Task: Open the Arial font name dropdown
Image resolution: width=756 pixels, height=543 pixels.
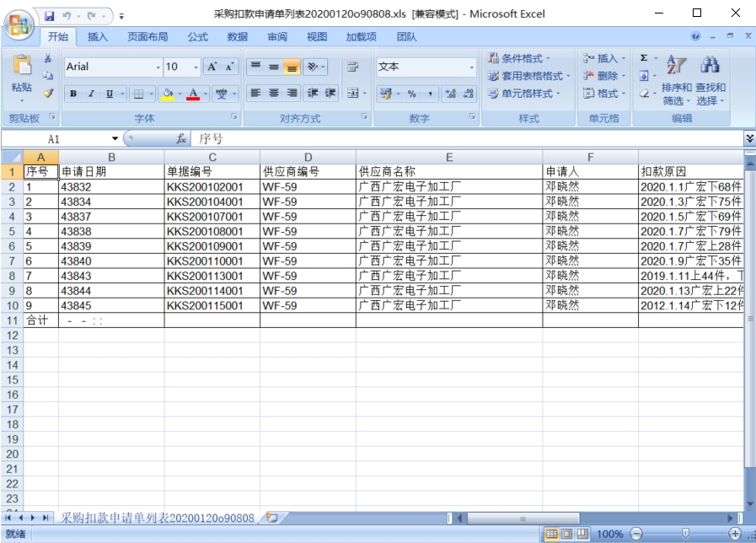Action: pos(158,67)
